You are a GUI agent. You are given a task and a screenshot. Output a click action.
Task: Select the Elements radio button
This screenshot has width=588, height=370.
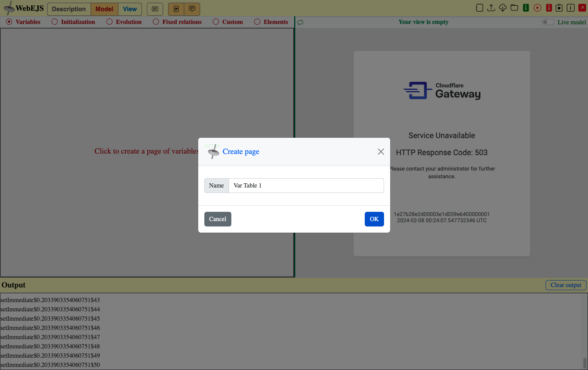(x=257, y=22)
